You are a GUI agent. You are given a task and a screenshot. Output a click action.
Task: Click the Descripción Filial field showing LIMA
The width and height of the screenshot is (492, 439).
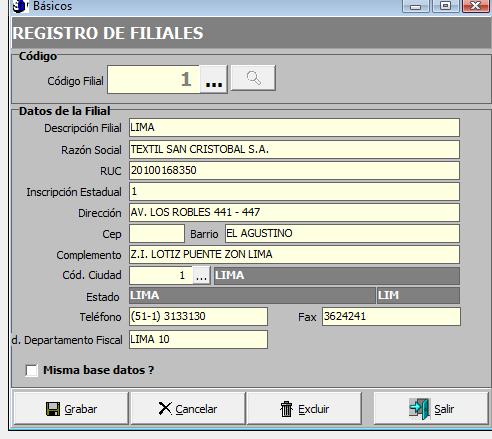coord(294,127)
